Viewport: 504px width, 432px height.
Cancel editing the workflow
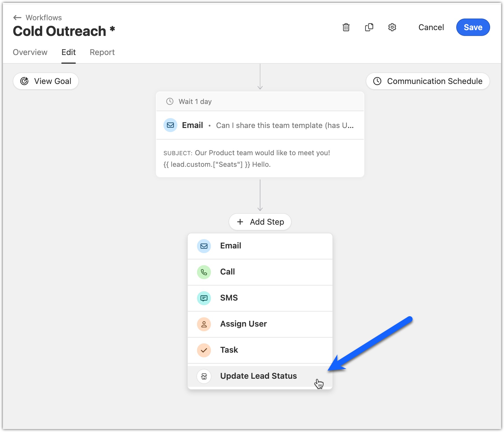(431, 27)
